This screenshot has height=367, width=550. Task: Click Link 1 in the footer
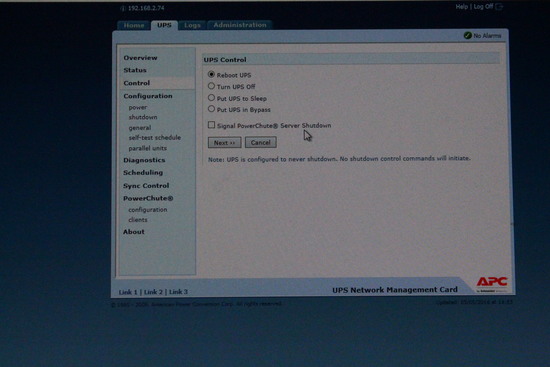[128, 292]
